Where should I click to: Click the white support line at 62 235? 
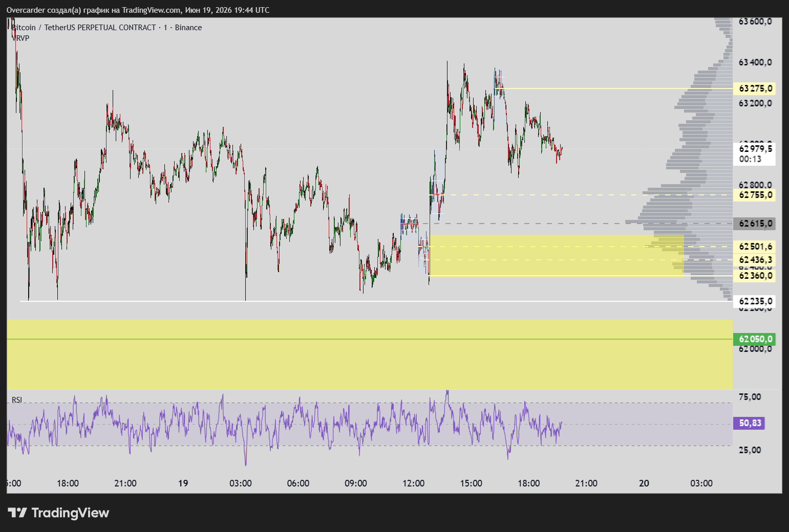click(x=376, y=301)
